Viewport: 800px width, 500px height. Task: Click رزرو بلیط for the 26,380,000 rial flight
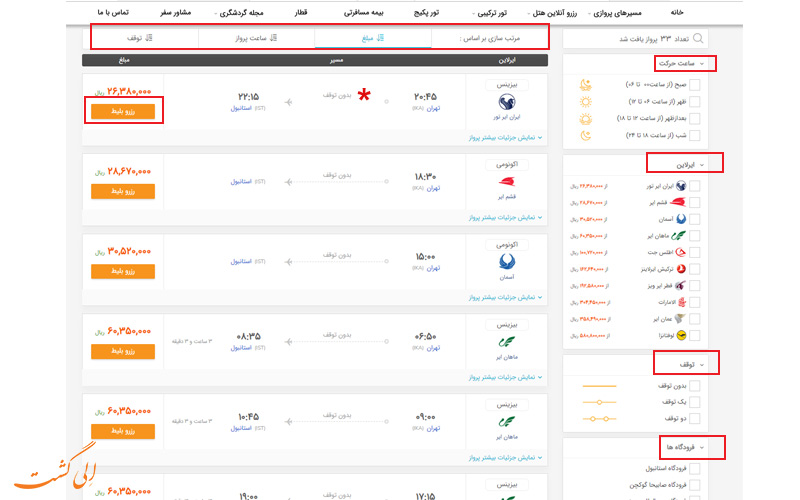(123, 111)
